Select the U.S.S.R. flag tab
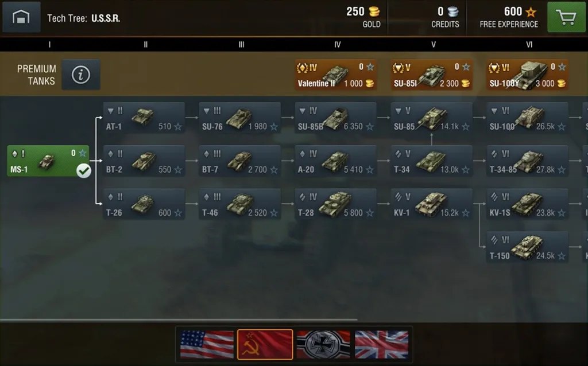588x366 pixels. (x=265, y=345)
